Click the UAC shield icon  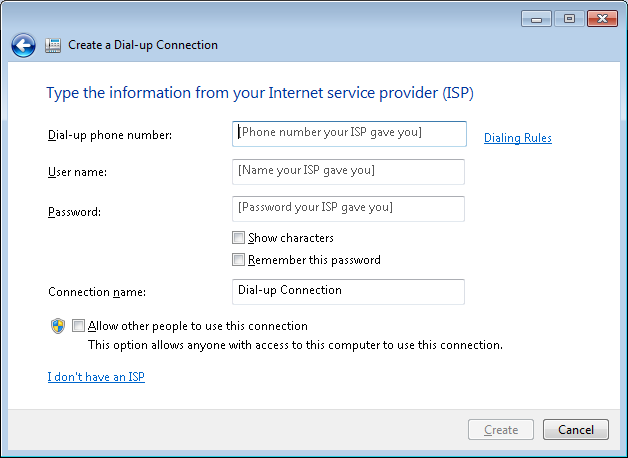tap(58, 326)
